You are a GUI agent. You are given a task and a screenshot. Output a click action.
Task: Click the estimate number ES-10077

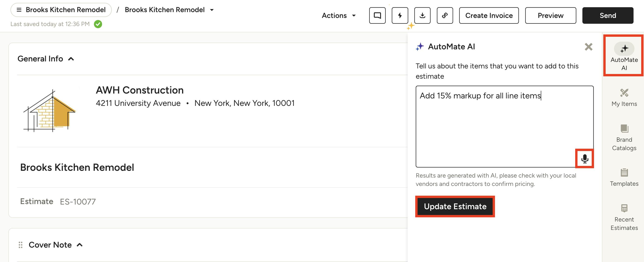(x=78, y=202)
